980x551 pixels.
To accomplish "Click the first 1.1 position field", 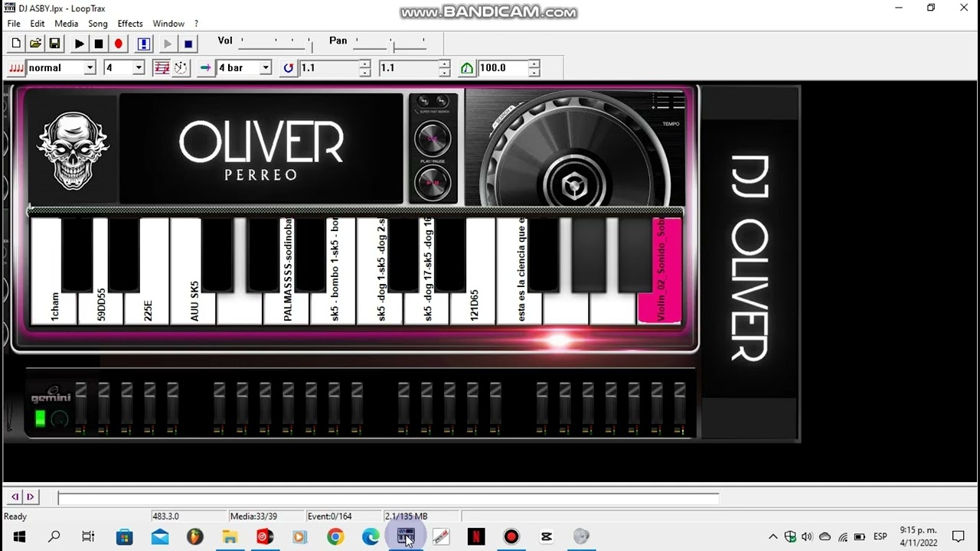I will click(x=328, y=68).
